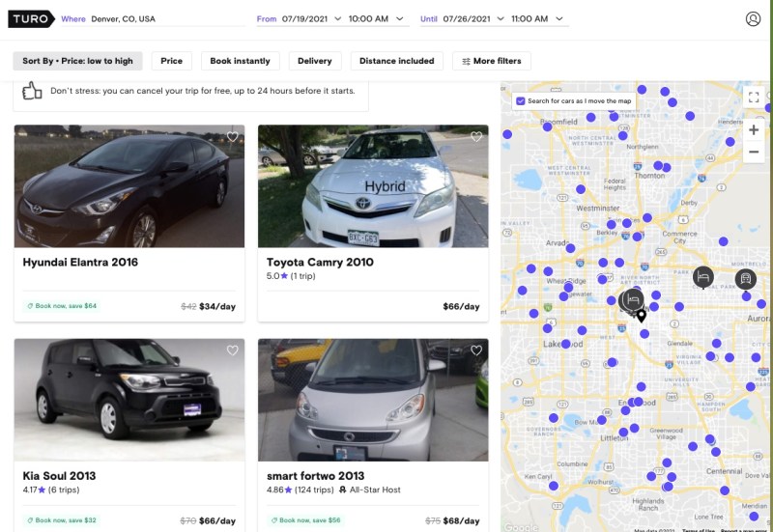Open the Until date dropdown 07/26/2021
Image resolution: width=773 pixels, height=532 pixels.
(473, 18)
